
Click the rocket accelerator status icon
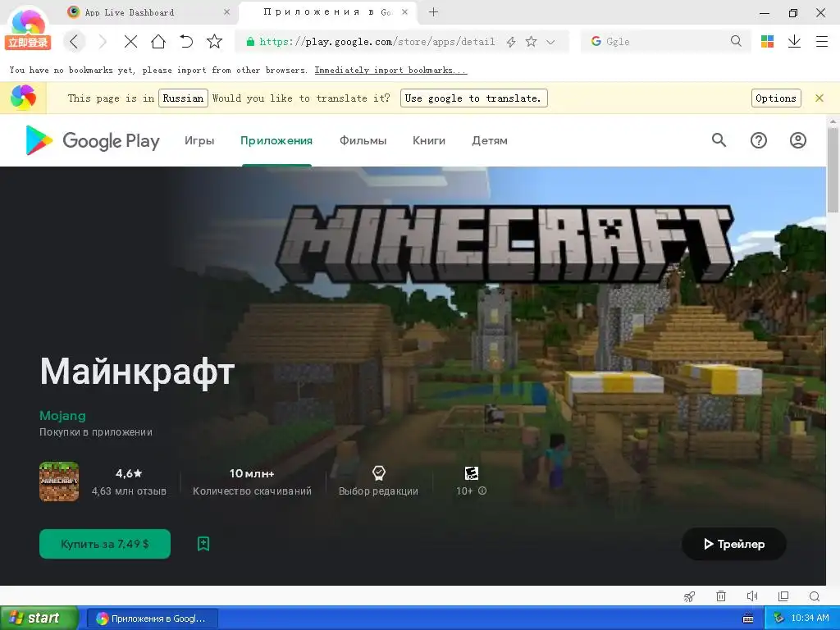tap(690, 596)
